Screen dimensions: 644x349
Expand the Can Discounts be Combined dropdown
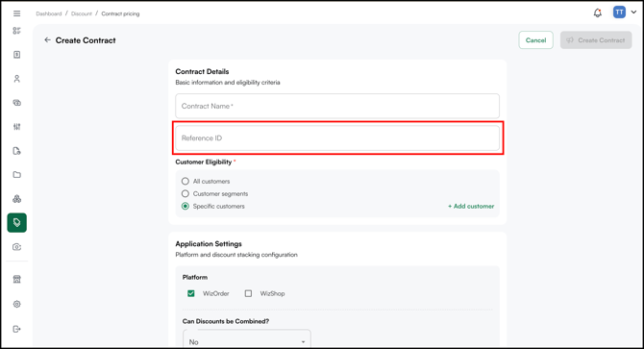click(x=247, y=340)
